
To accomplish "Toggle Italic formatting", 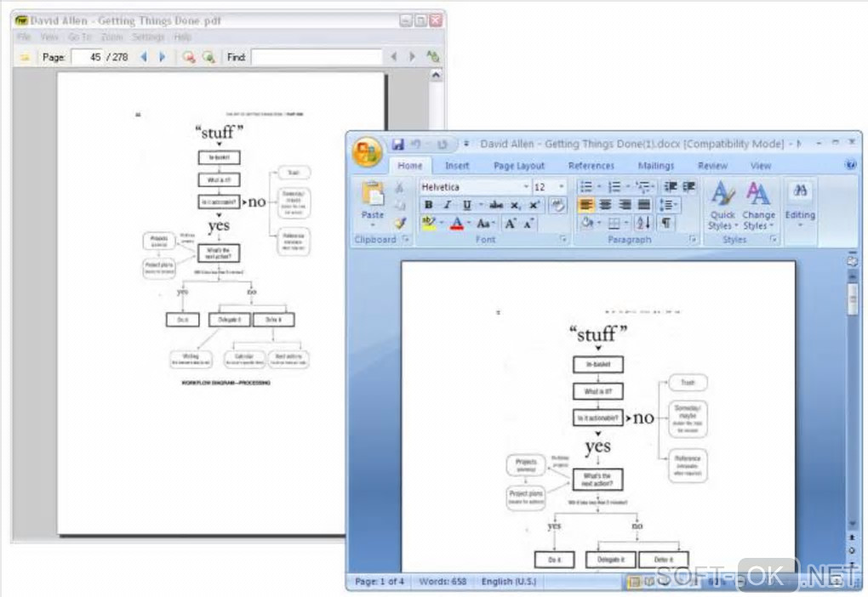I will [447, 205].
